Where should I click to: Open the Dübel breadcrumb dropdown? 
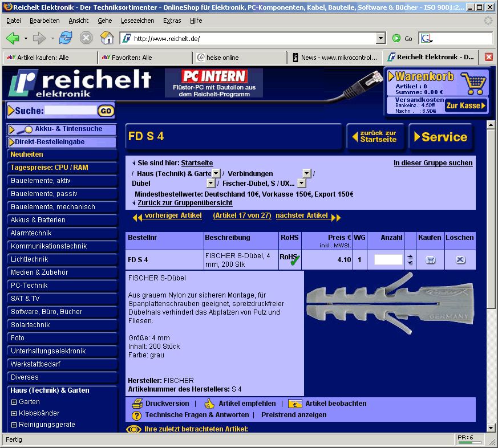[210, 184]
